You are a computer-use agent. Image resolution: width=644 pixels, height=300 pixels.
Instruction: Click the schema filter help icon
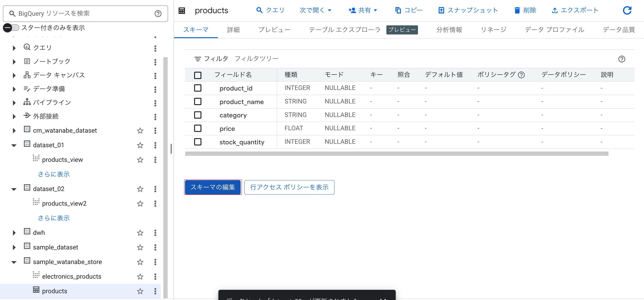[x=622, y=59]
